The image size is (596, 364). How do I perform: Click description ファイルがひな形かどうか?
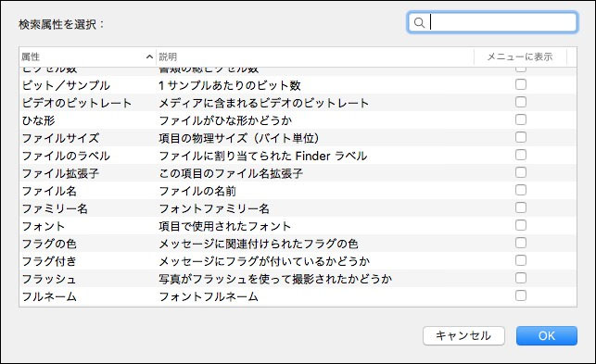pyautogui.click(x=225, y=120)
